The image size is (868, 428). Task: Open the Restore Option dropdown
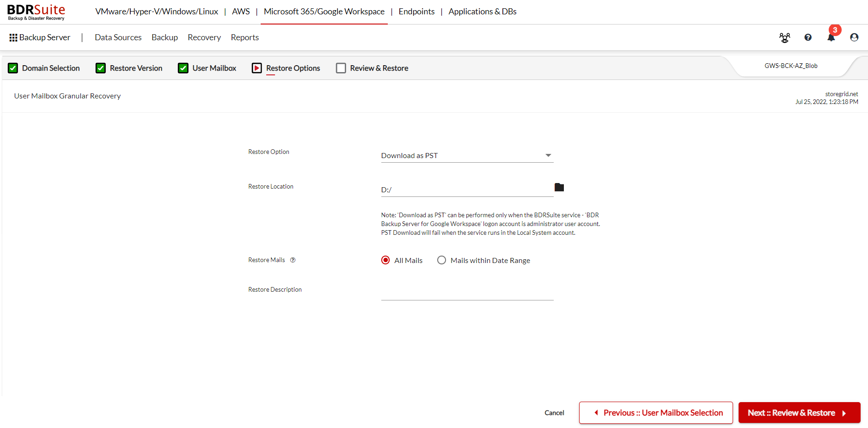467,156
